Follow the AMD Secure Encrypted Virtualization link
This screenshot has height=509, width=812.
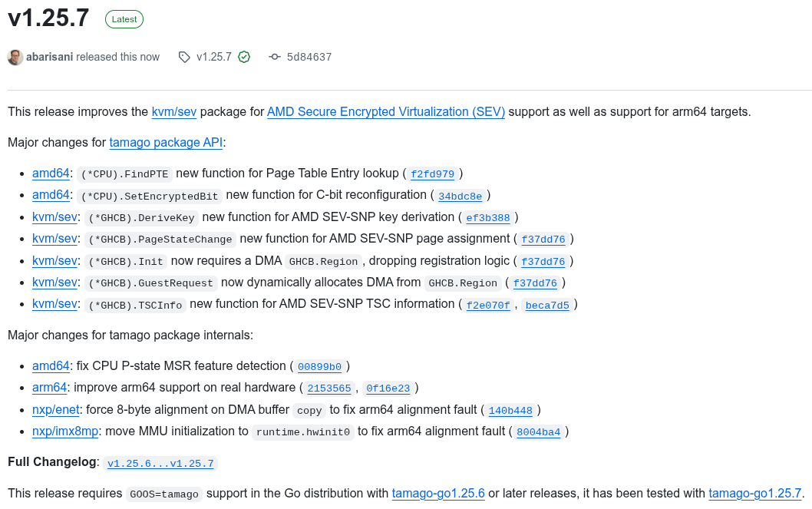[386, 111]
